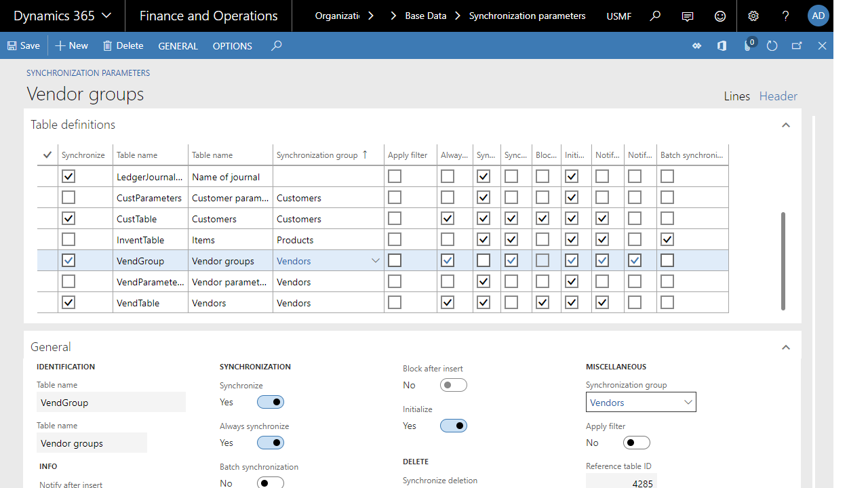Click the refresh icon in action pane
The image size is (868, 488).
[772, 45]
